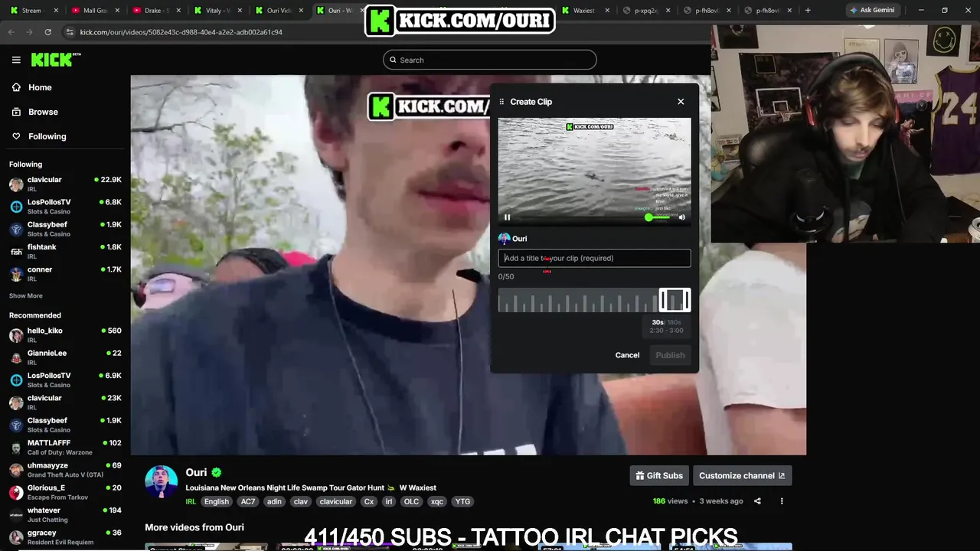Click the address bar URL
This screenshot has height=551, width=980.
coord(181,32)
